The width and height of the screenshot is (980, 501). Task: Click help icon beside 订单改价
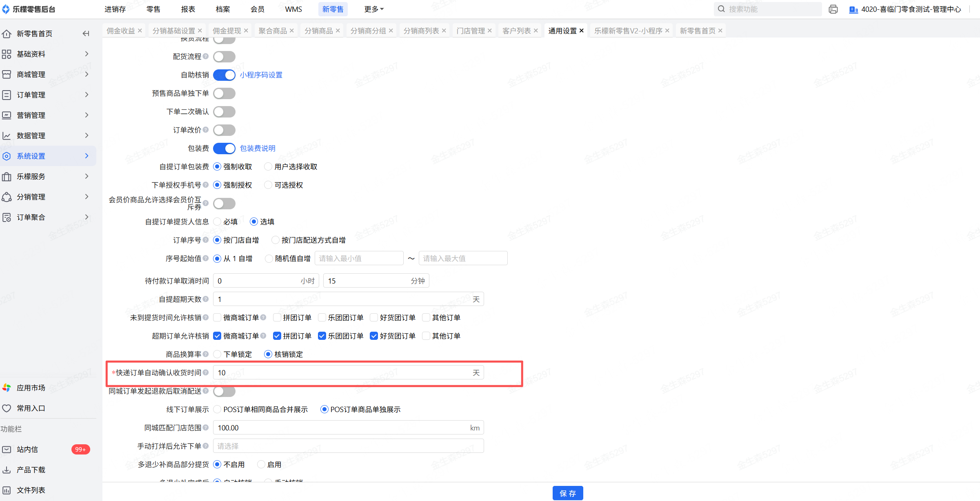(x=206, y=130)
